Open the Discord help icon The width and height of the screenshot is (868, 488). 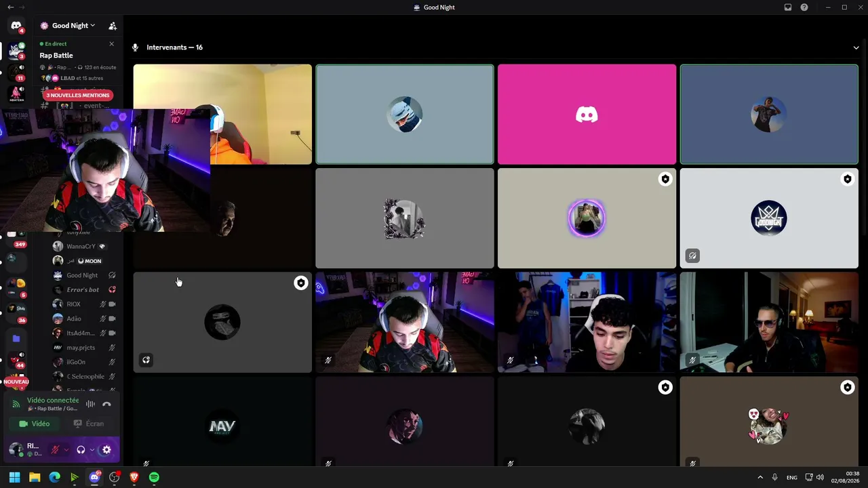coord(804,7)
